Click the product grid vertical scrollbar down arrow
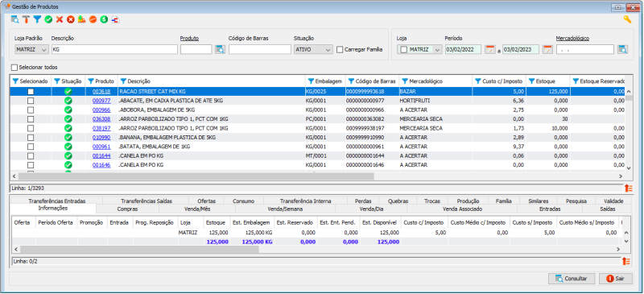 click(x=629, y=168)
